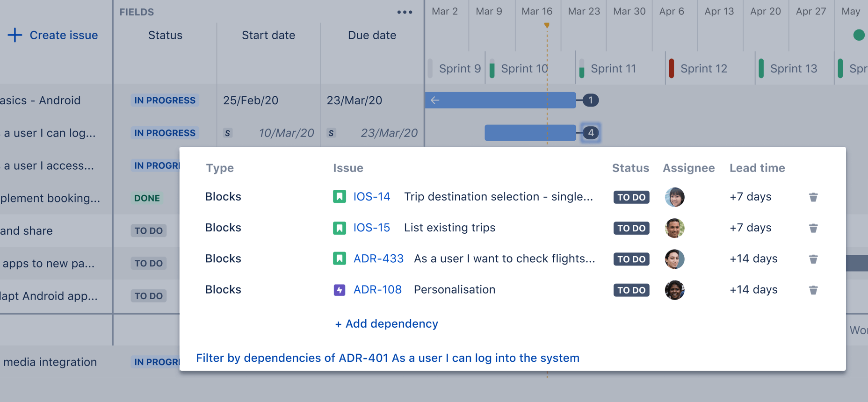Viewport: 868px width, 402px height.
Task: Click the back arrow on Android bar
Action: pos(435,100)
